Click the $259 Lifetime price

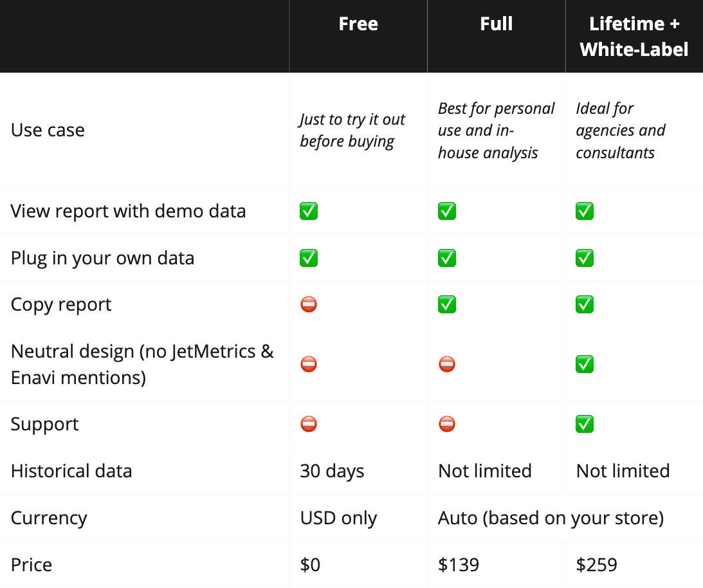click(x=597, y=565)
